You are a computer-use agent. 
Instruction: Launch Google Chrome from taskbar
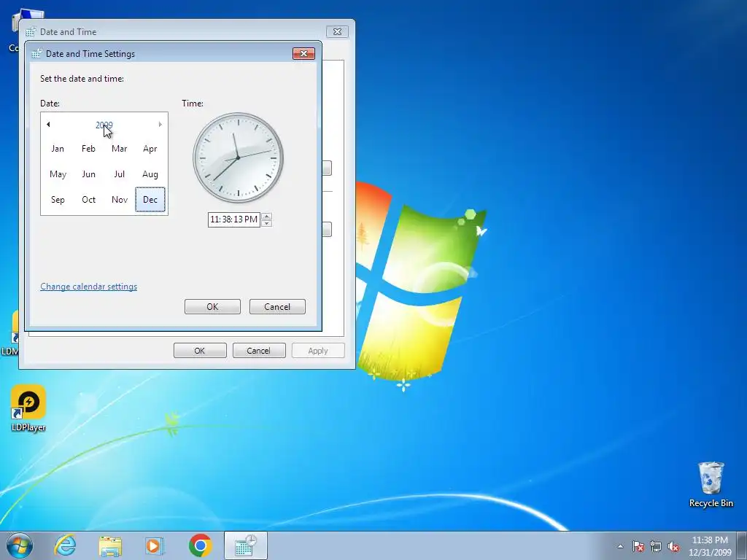pos(200,545)
